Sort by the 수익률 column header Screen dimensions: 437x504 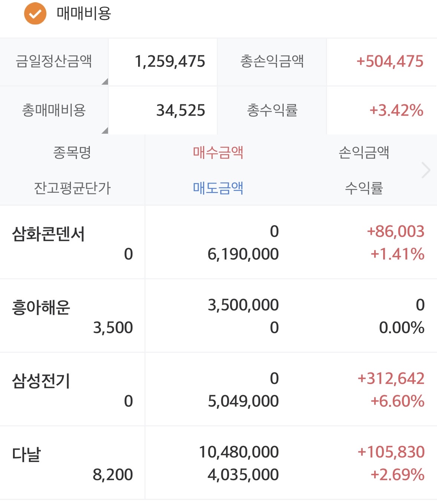coord(363,188)
